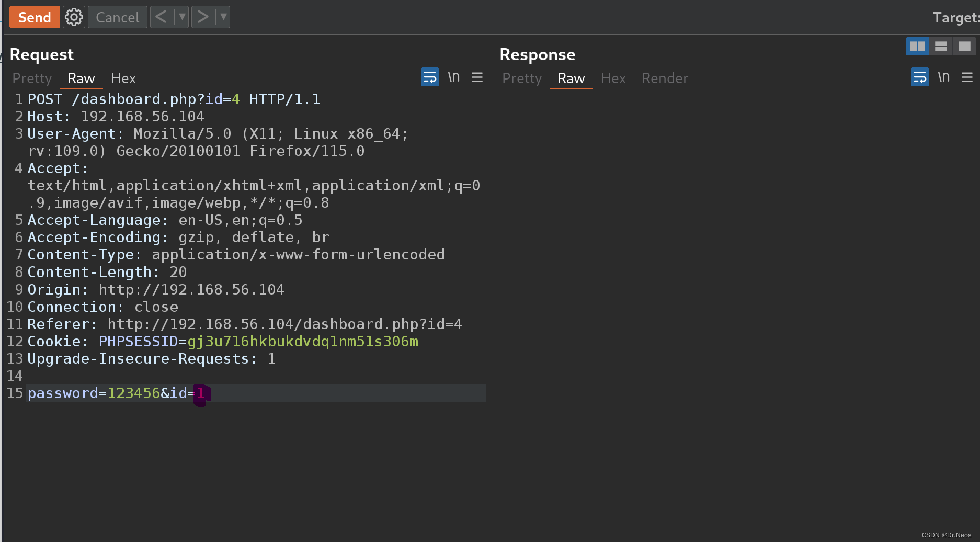The width and height of the screenshot is (980, 543).
Task: Click the Origin header line
Action: pos(156,289)
